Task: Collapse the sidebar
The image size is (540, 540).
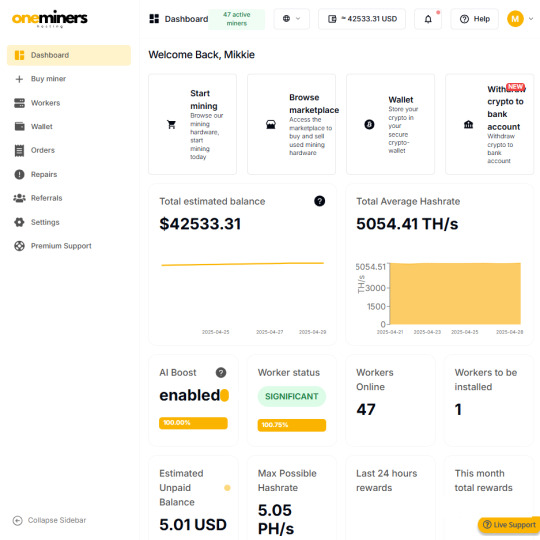Action: (x=49, y=520)
